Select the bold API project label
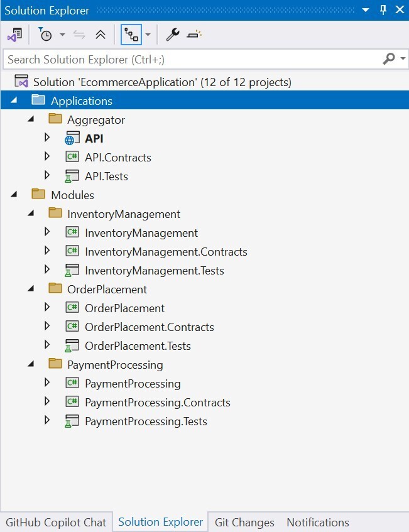The height and width of the screenshot is (532, 409). (x=94, y=138)
